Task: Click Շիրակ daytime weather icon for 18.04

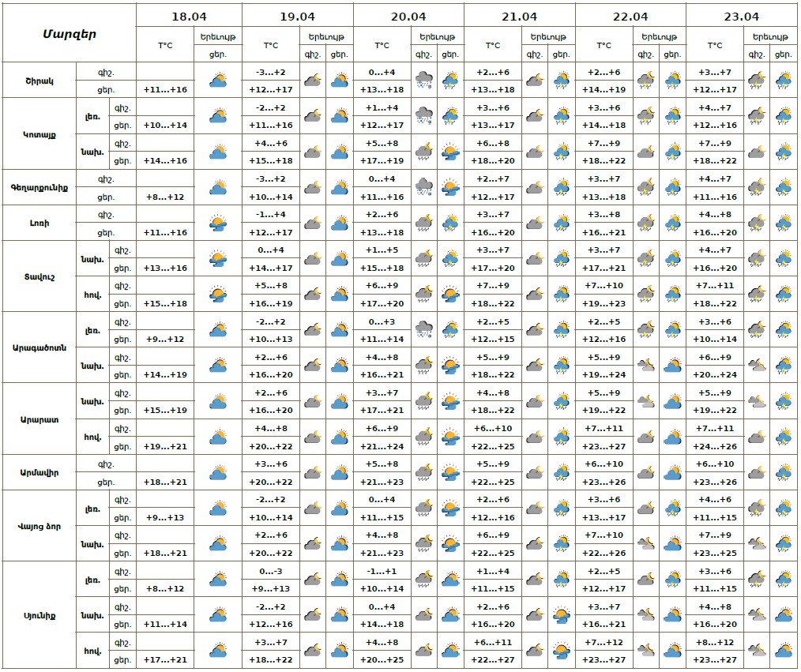Action: (218, 81)
